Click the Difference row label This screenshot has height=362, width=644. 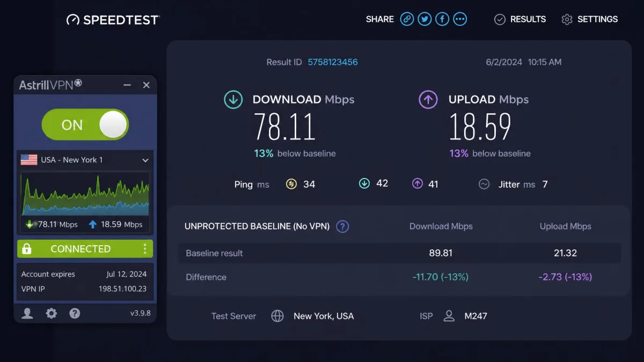click(206, 277)
